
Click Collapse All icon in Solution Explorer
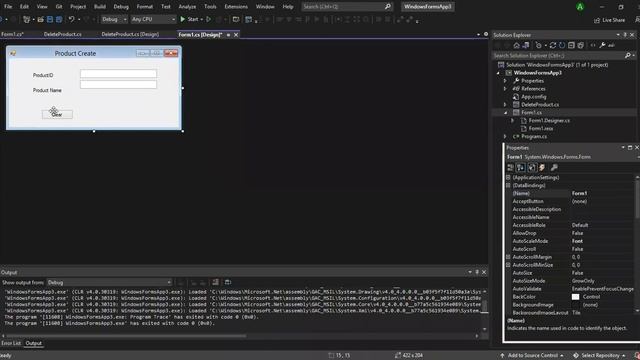click(x=571, y=45)
